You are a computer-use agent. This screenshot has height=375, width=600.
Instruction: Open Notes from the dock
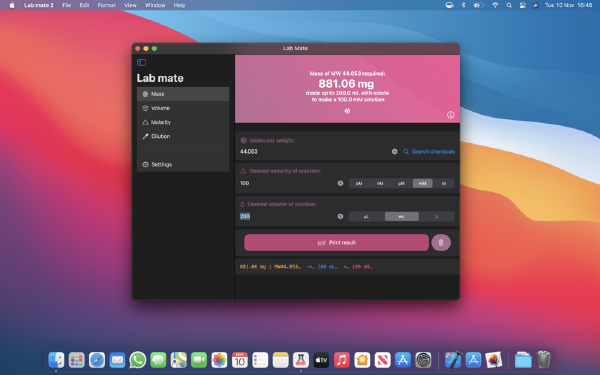click(x=280, y=360)
